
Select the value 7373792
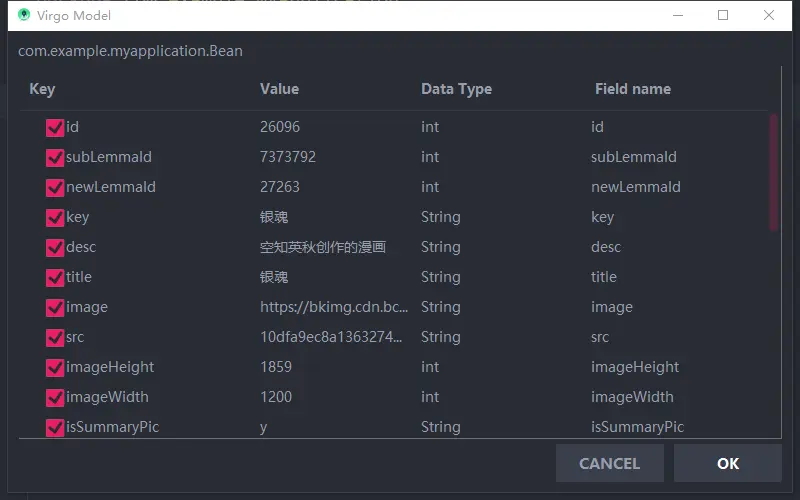tap(288, 157)
